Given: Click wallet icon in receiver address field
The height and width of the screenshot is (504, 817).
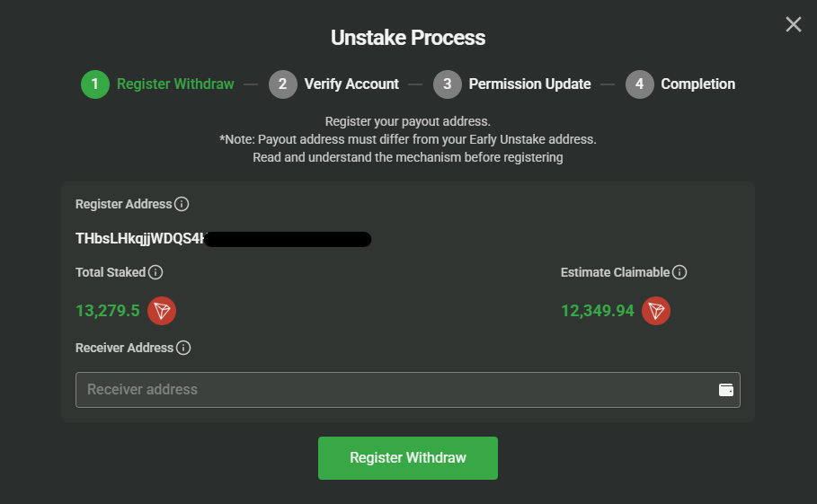Looking at the screenshot, I should (x=726, y=390).
